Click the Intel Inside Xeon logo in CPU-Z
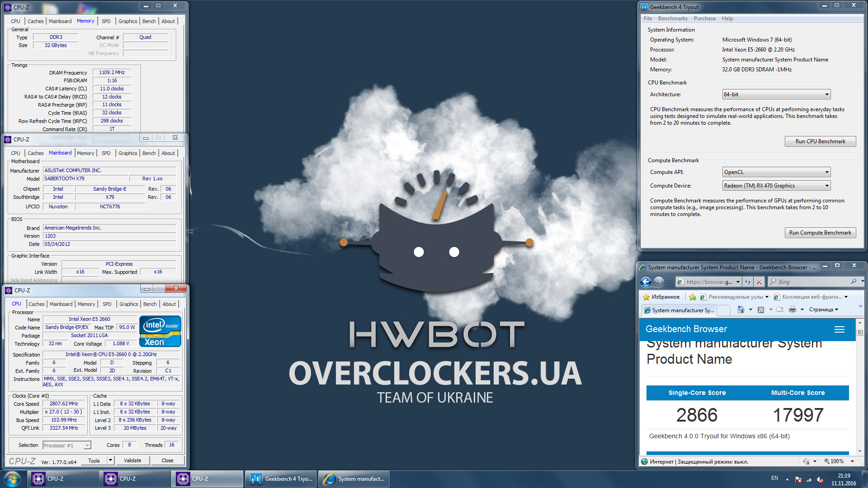Viewport: 868px width, 488px height. click(160, 331)
